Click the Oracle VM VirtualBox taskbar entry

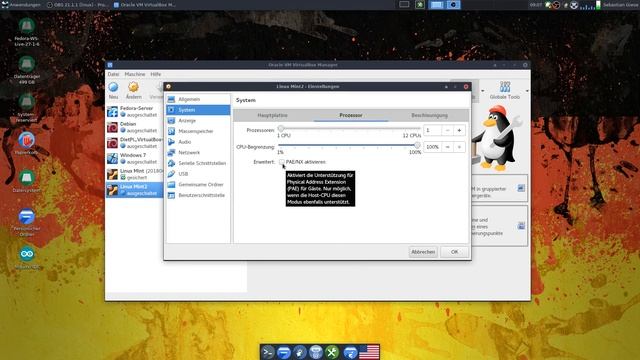tap(144, 5)
